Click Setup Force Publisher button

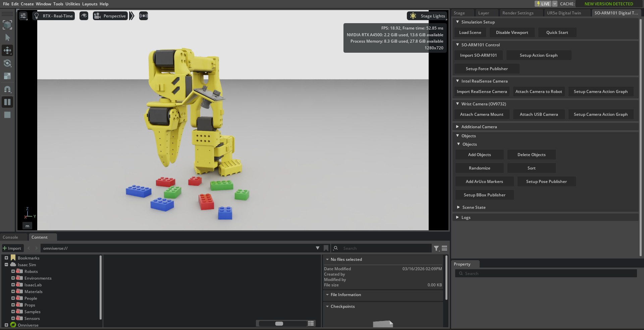[x=487, y=69]
